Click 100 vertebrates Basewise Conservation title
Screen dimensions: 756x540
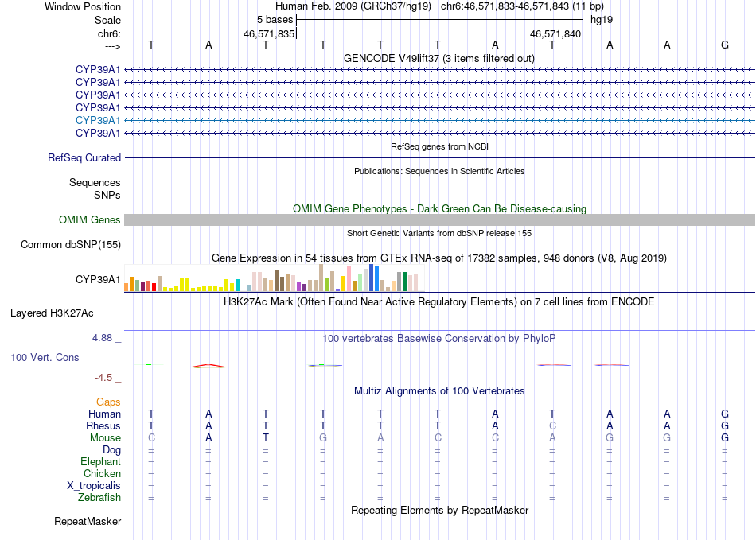439,338
